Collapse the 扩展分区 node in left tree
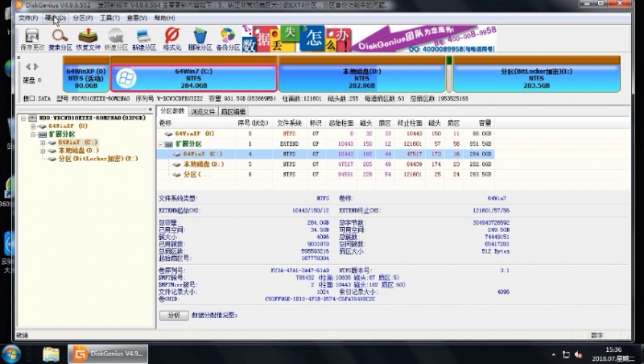The height and width of the screenshot is (364, 644). click(x=33, y=134)
